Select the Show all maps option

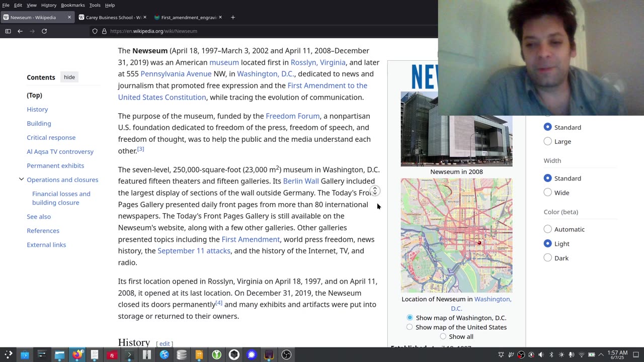[x=443, y=336]
